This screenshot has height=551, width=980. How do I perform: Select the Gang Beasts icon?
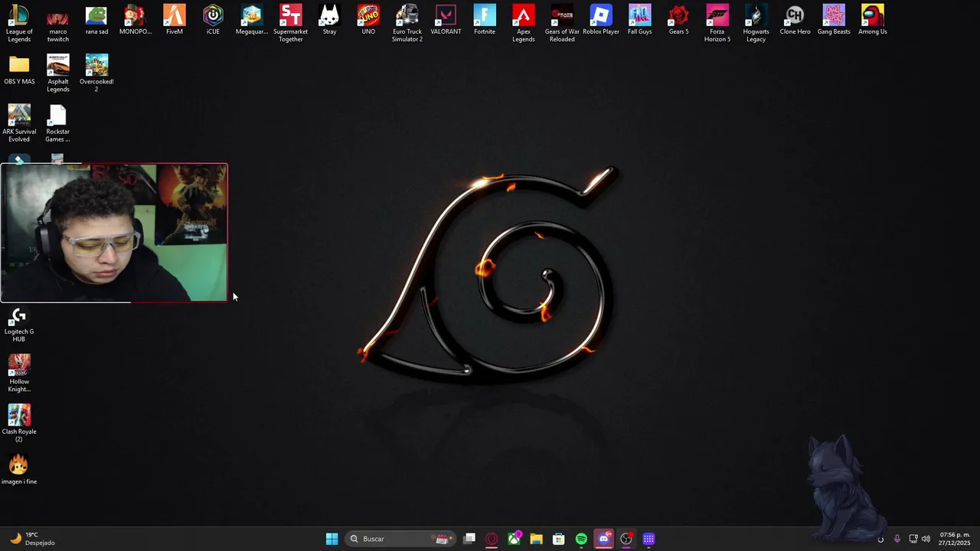pyautogui.click(x=834, y=20)
